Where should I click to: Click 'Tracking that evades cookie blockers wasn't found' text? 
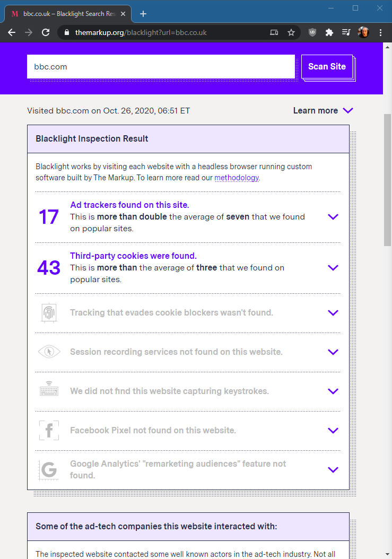(171, 313)
